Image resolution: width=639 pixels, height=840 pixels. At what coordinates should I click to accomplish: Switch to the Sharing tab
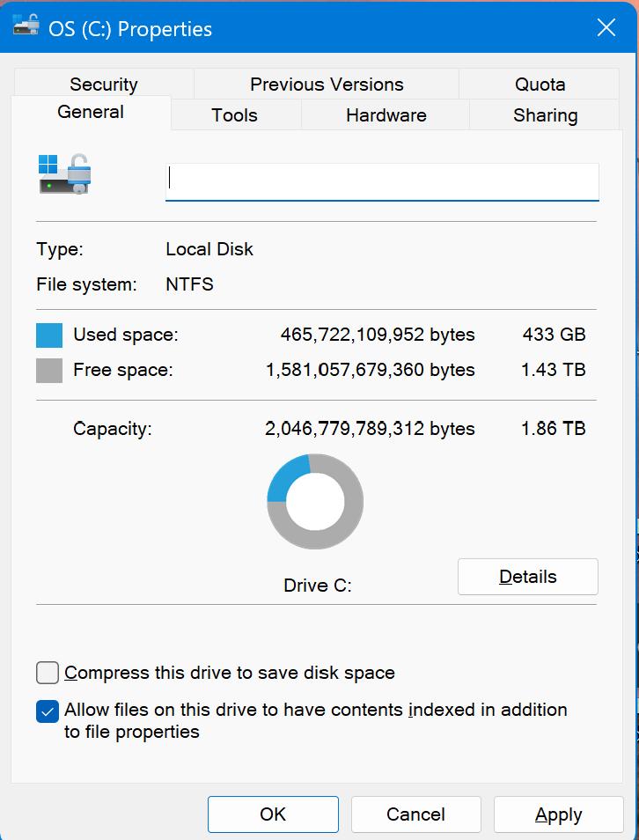click(x=545, y=115)
